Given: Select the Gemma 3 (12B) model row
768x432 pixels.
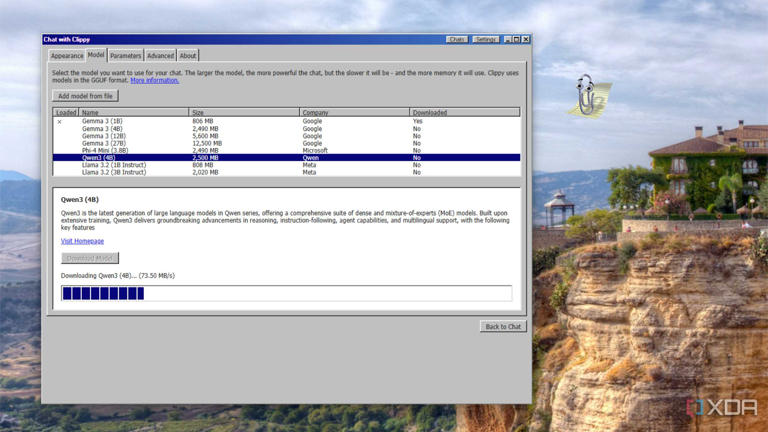Looking at the screenshot, I should (287, 136).
